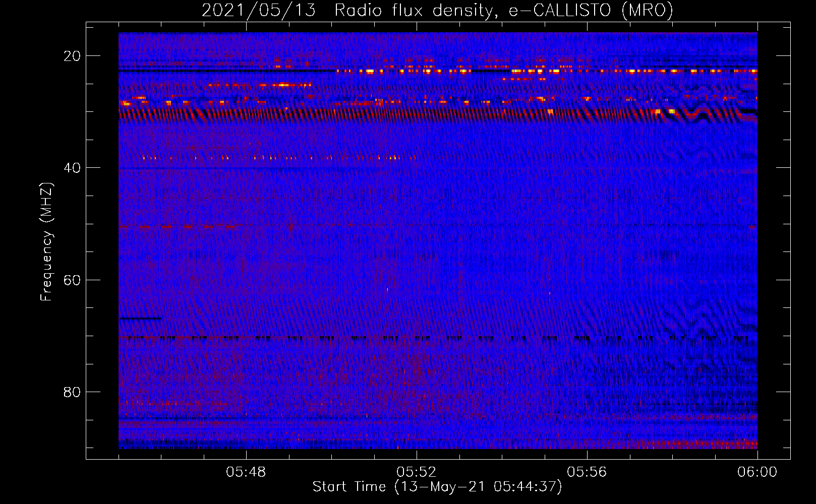Click the 20 frequency tick label
Image resolution: width=816 pixels, height=504 pixels.
tap(72, 56)
